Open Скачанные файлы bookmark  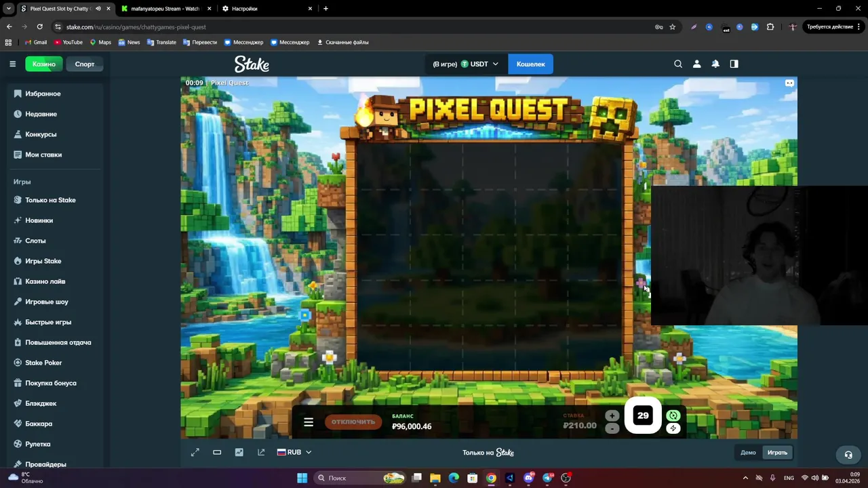(343, 42)
